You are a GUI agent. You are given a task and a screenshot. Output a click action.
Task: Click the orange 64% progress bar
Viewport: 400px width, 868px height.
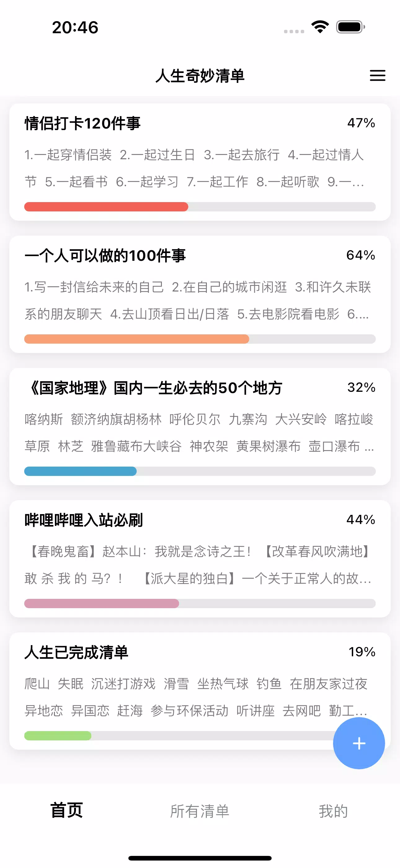tap(200, 339)
